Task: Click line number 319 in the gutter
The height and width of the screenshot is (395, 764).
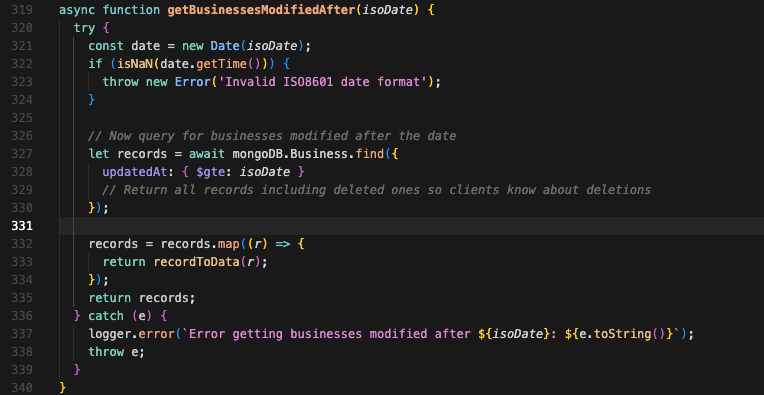Action: (21, 10)
